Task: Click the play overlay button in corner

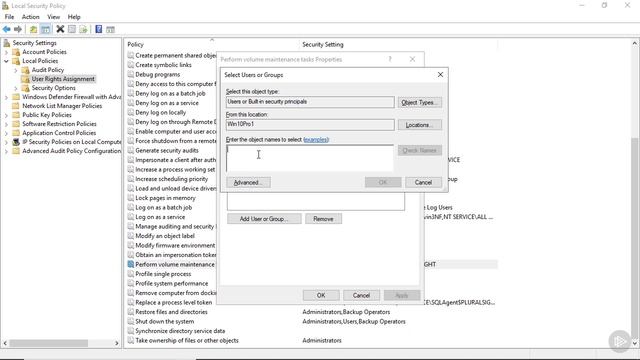Action: (620, 341)
